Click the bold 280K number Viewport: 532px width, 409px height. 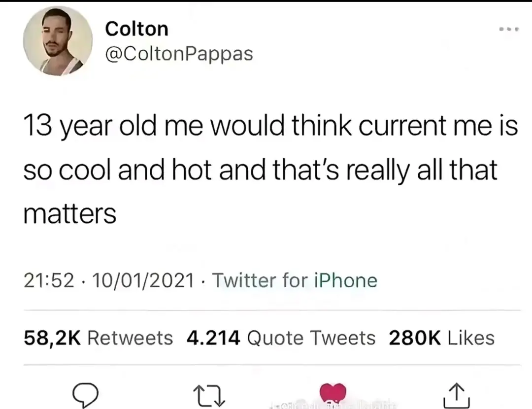415,338
